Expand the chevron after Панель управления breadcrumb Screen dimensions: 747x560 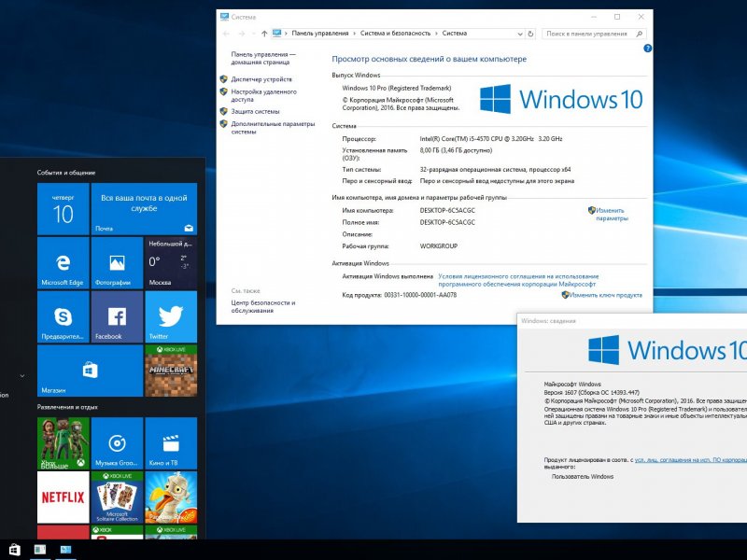[x=354, y=34]
